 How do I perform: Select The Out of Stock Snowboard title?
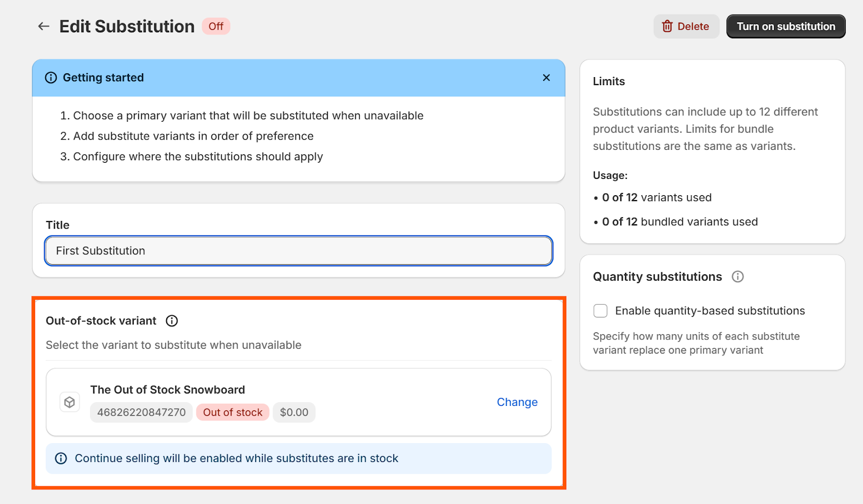[x=168, y=390]
